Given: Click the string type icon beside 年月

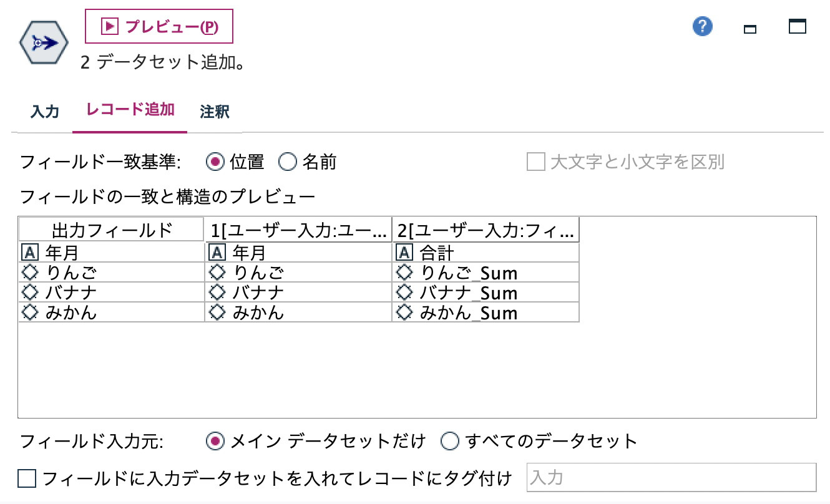Looking at the screenshot, I should point(29,252).
